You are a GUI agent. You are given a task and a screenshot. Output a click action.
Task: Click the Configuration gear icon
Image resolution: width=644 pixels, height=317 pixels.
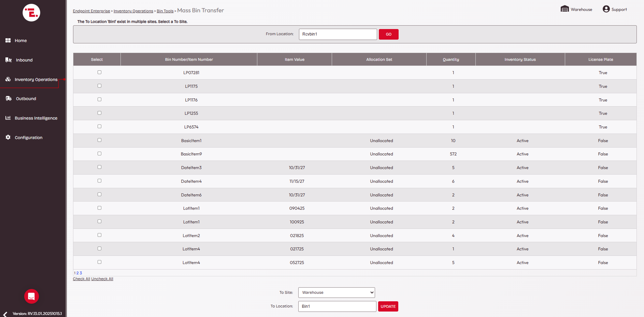(8, 137)
